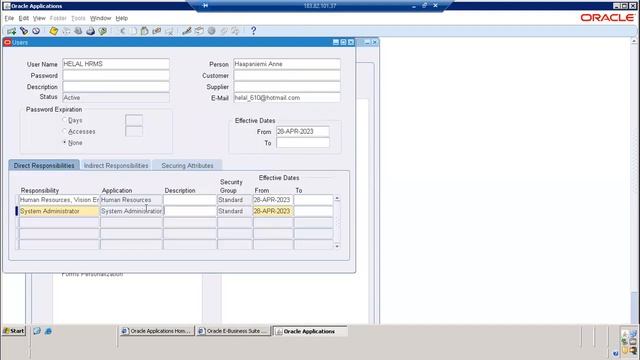640x360 pixels.
Task: Open the View menu
Action: coord(39,18)
